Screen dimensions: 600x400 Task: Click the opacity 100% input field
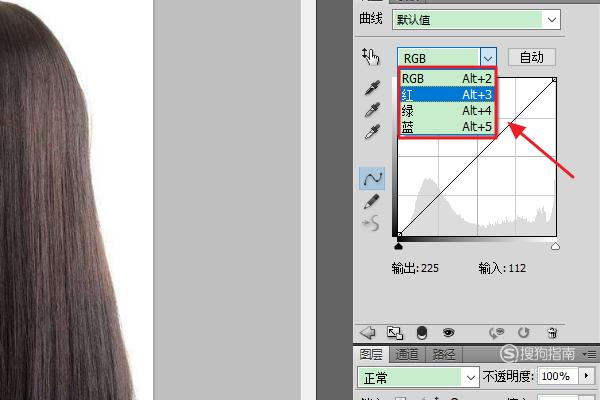[x=557, y=376]
